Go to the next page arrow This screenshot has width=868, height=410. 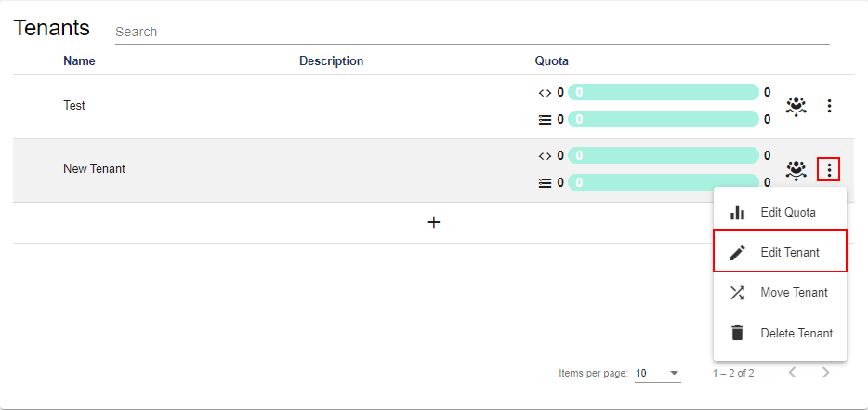825,373
